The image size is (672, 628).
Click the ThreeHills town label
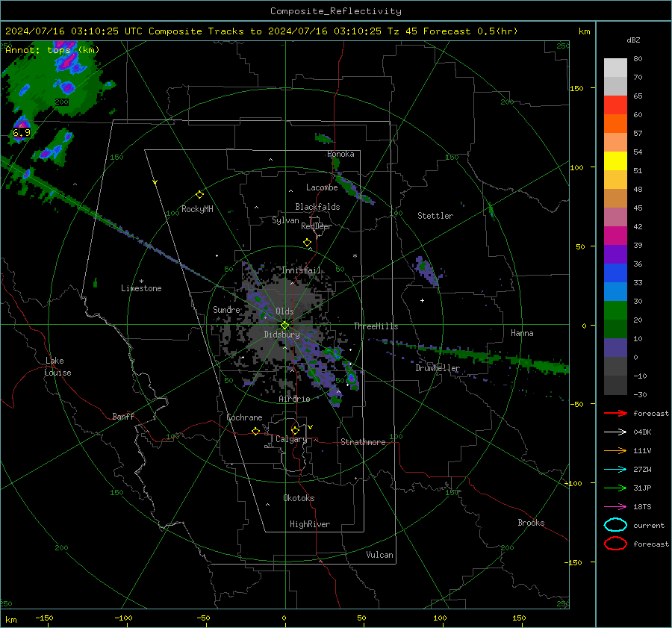tap(376, 326)
